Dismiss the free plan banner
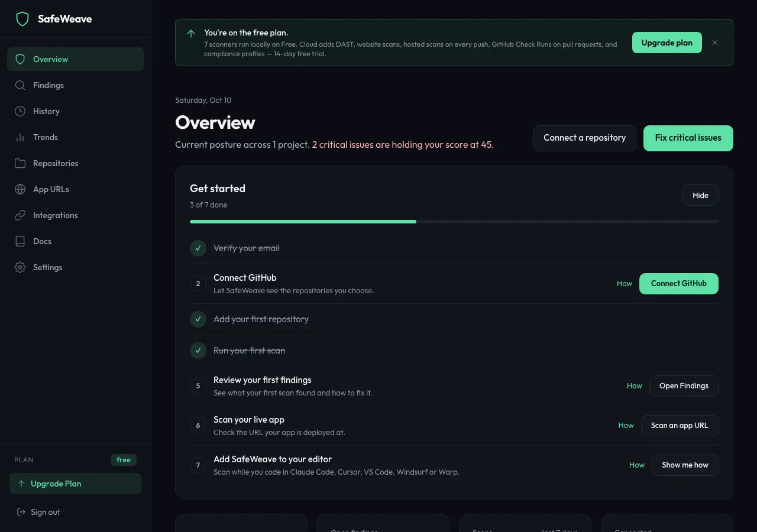 coord(715,43)
